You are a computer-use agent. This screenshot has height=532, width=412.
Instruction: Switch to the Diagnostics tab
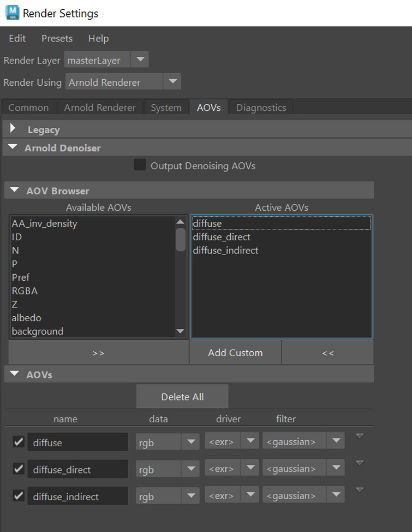[x=261, y=108]
